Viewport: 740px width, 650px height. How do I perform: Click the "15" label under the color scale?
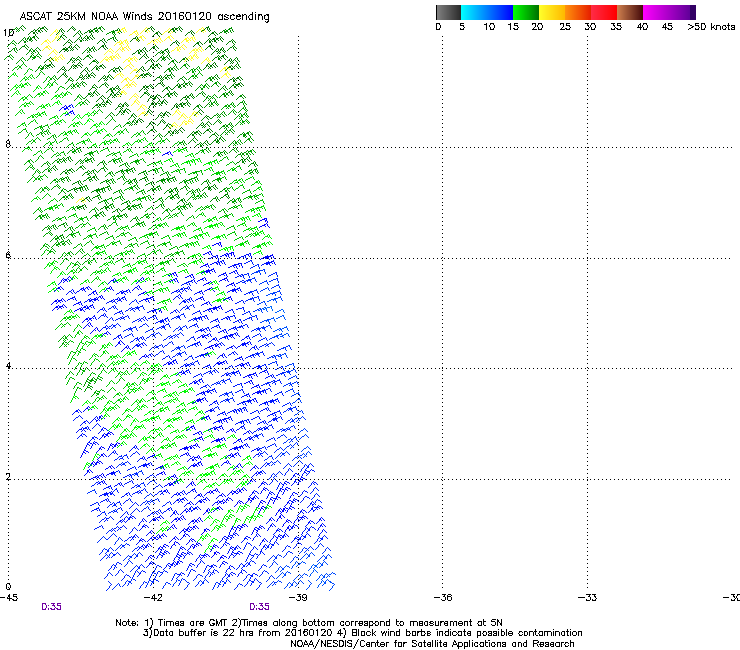[x=513, y=27]
